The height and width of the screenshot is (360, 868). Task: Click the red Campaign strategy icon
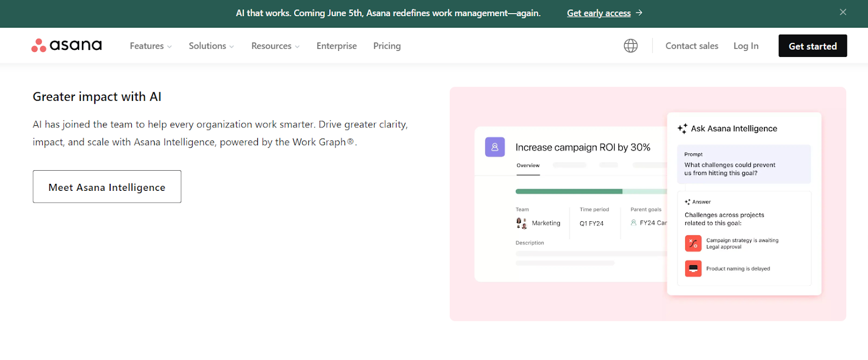tap(693, 243)
